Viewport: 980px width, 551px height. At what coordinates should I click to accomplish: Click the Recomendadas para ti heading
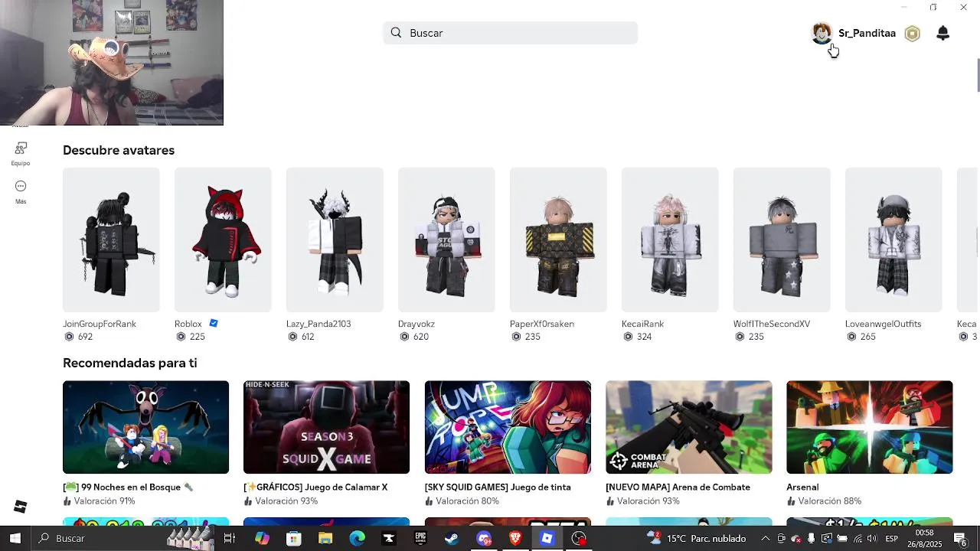(130, 363)
